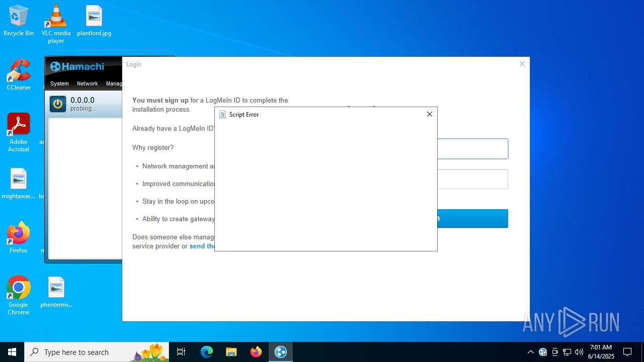Select the phentermi... image file on desktop
Viewport: 644px width, 362px height.
56,292
